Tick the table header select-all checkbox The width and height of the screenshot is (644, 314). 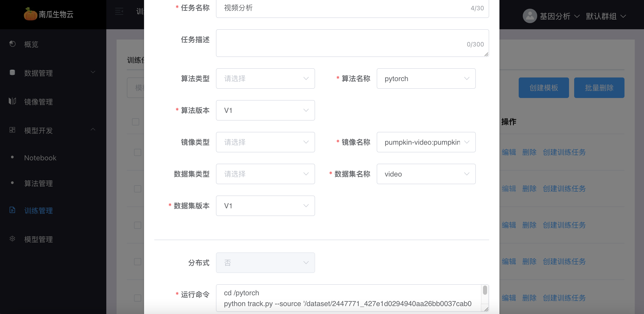[136, 122]
